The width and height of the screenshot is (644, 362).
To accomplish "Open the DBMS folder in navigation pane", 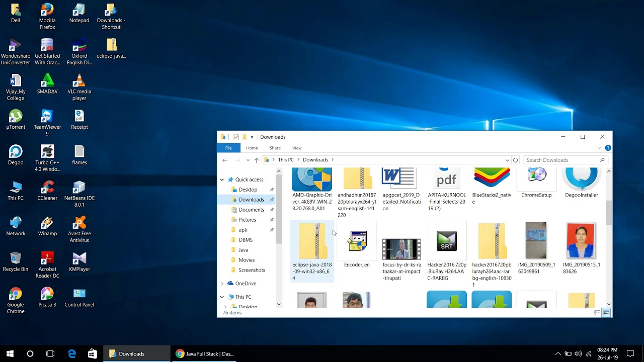I will point(246,240).
